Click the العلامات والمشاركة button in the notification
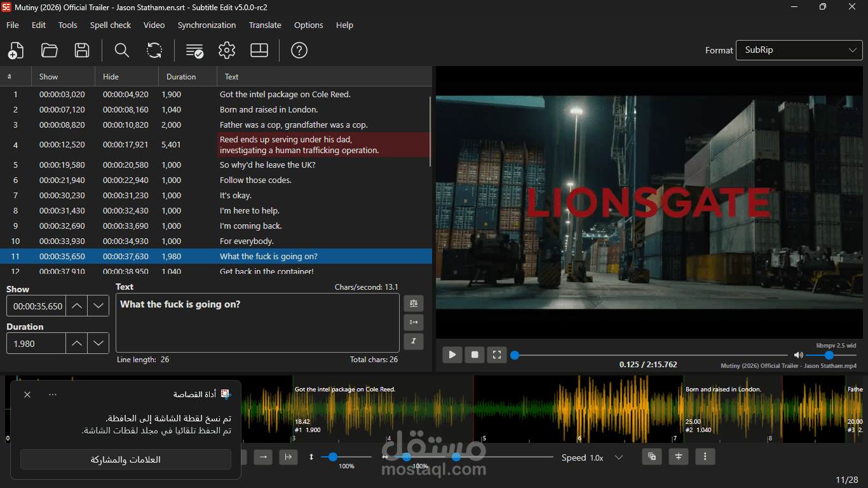 (126, 459)
